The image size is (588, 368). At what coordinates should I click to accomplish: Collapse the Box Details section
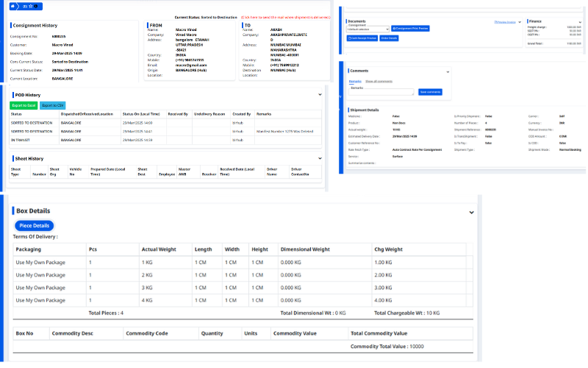(471, 212)
